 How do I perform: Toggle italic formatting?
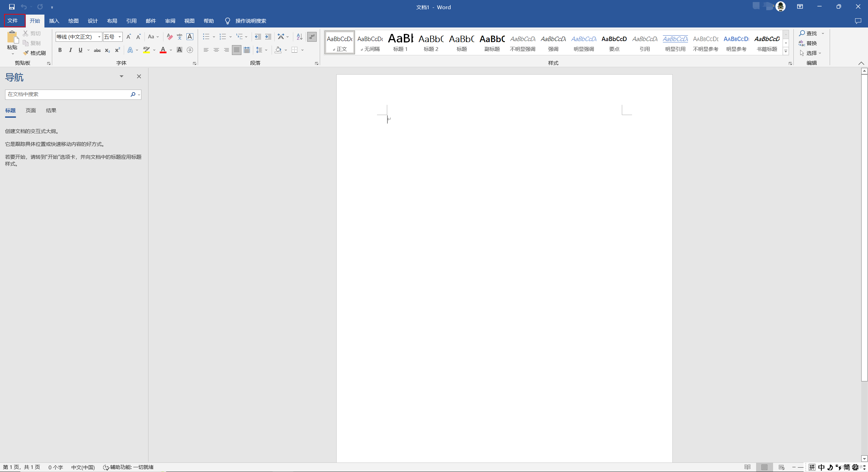(x=70, y=50)
